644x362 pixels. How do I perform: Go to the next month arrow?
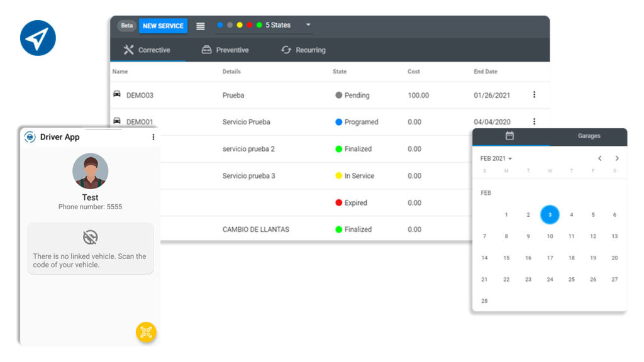coord(617,158)
